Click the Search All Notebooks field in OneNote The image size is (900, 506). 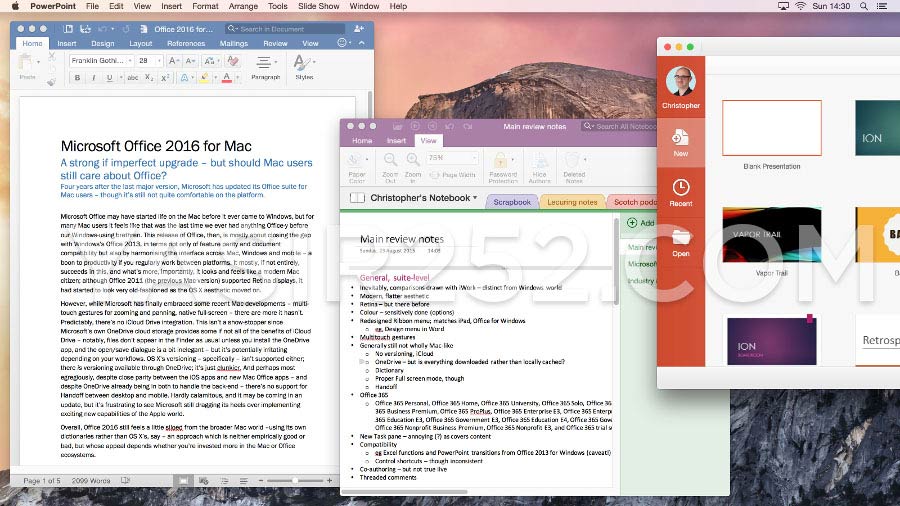point(619,126)
